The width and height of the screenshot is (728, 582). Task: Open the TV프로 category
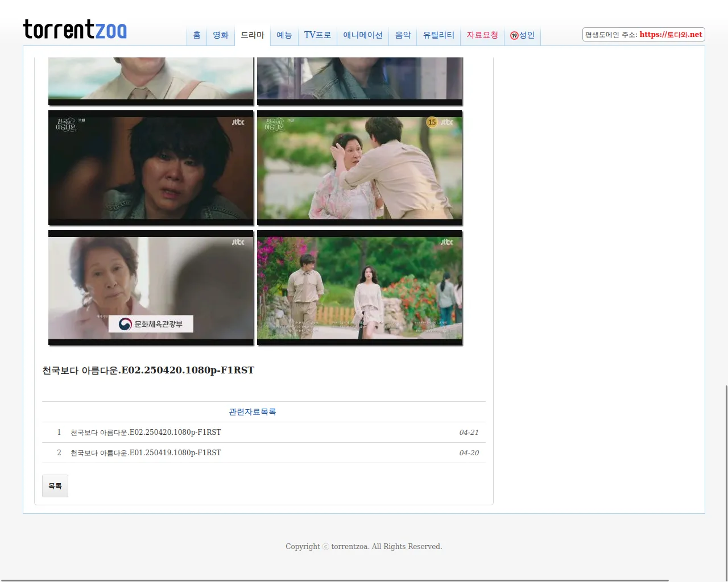point(317,35)
